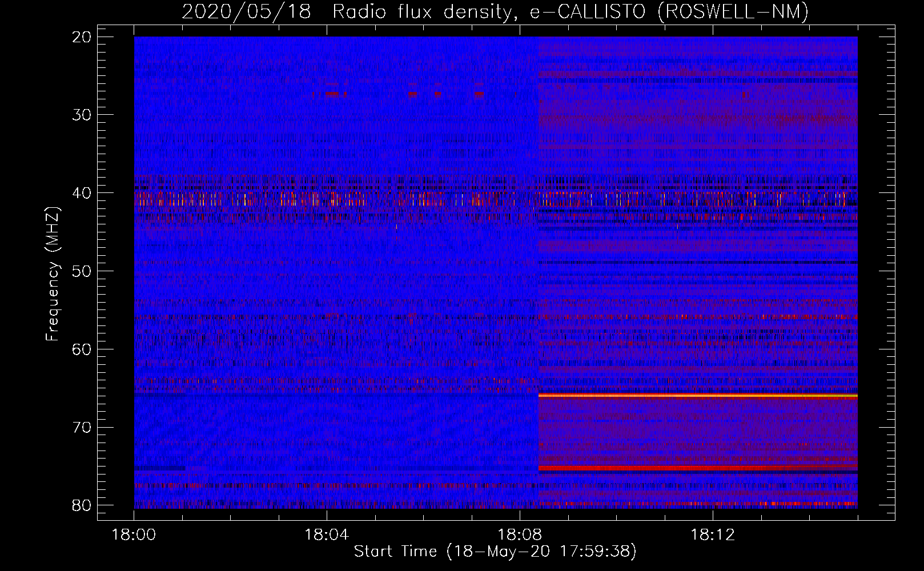Click the "Frequency (MHZ)" axis label

(x=52, y=274)
